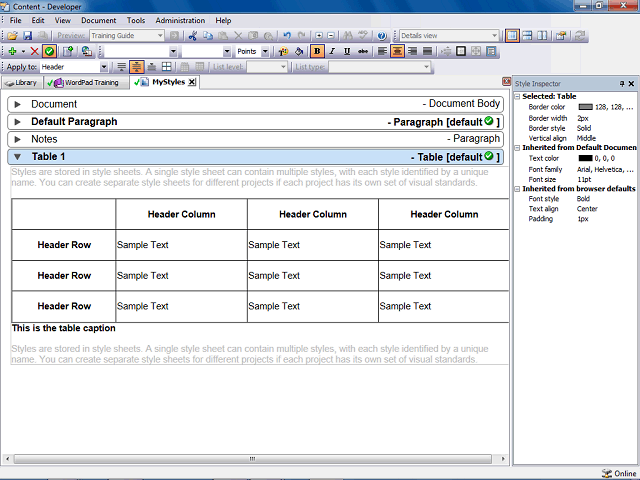This screenshot has height=480, width=640.
Task: Justify text alignment
Action: (427, 51)
